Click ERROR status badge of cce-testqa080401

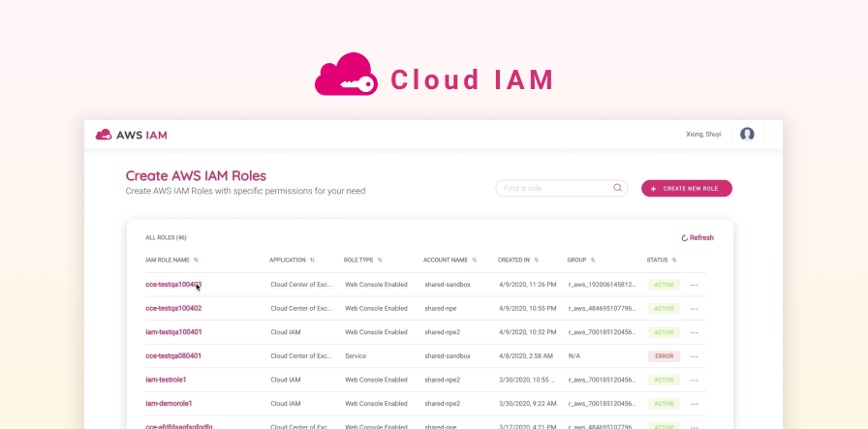pos(664,356)
